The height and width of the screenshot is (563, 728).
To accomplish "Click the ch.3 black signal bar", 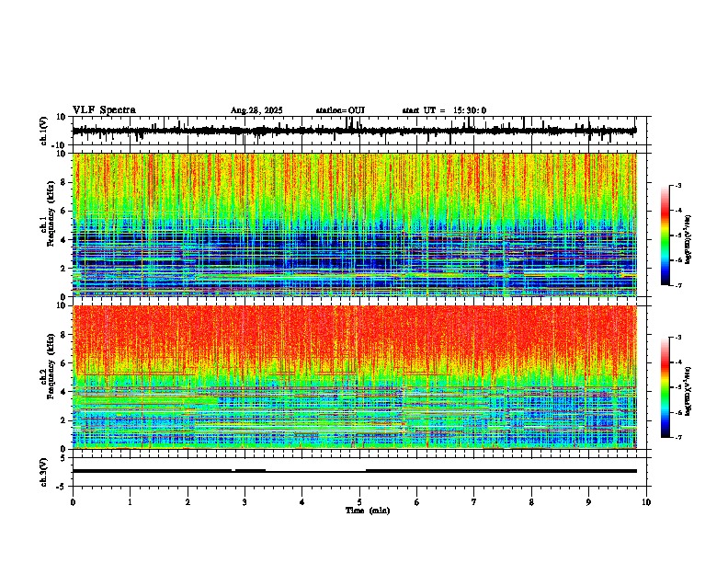I will [355, 471].
